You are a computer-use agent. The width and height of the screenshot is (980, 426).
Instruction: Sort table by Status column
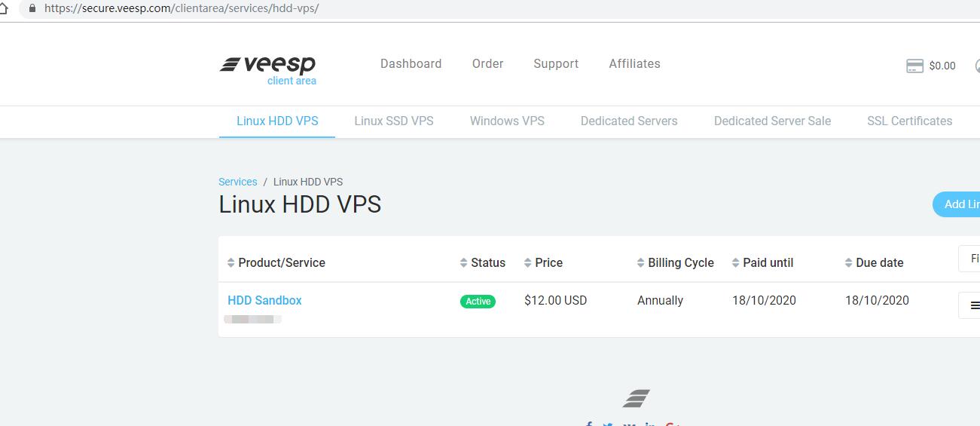[x=483, y=263]
